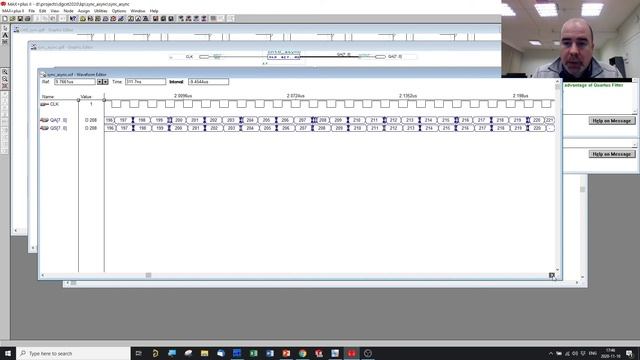Open the View menu
The image size is (640, 360).
(54, 11)
